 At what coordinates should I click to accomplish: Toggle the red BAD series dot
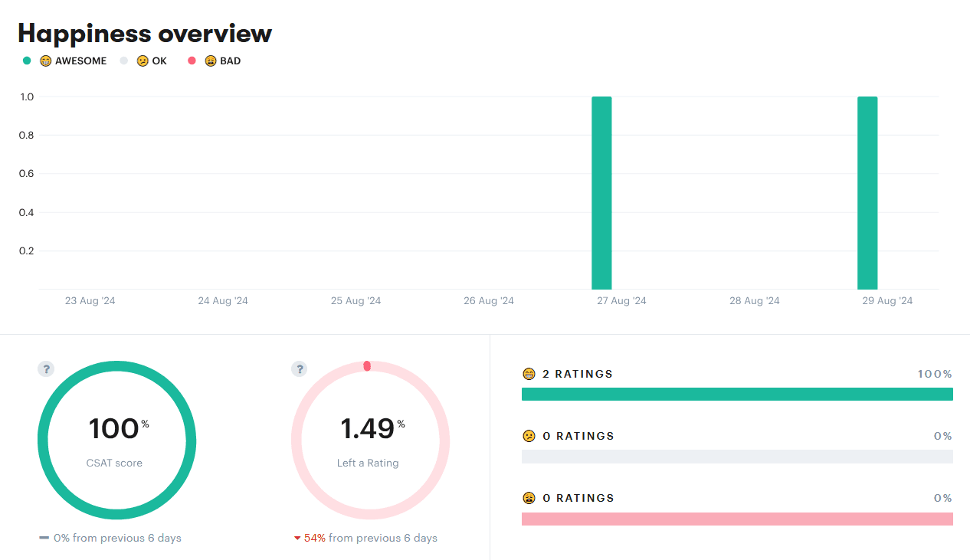191,60
